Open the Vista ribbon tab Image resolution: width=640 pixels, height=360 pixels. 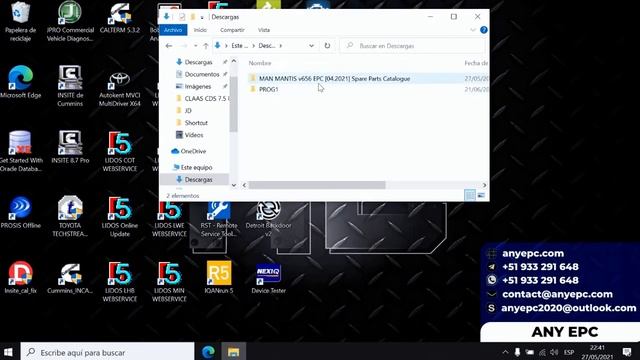point(264,30)
